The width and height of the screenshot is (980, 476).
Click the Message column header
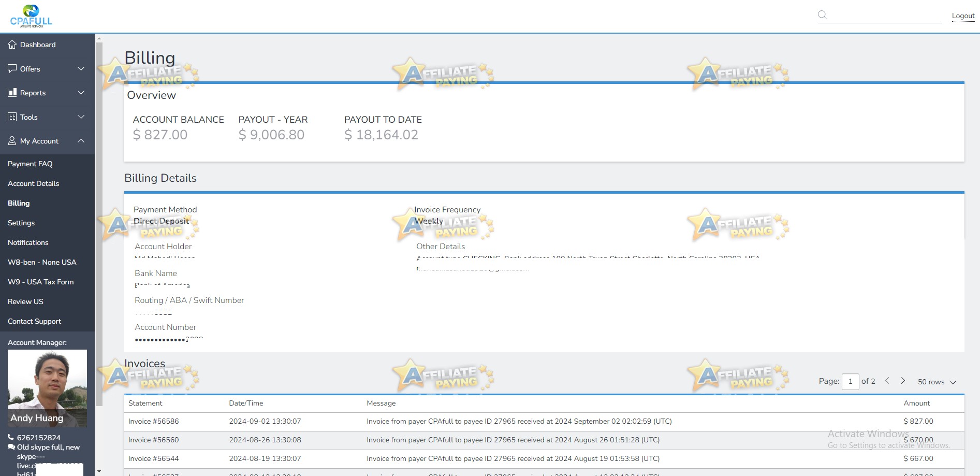coord(381,403)
